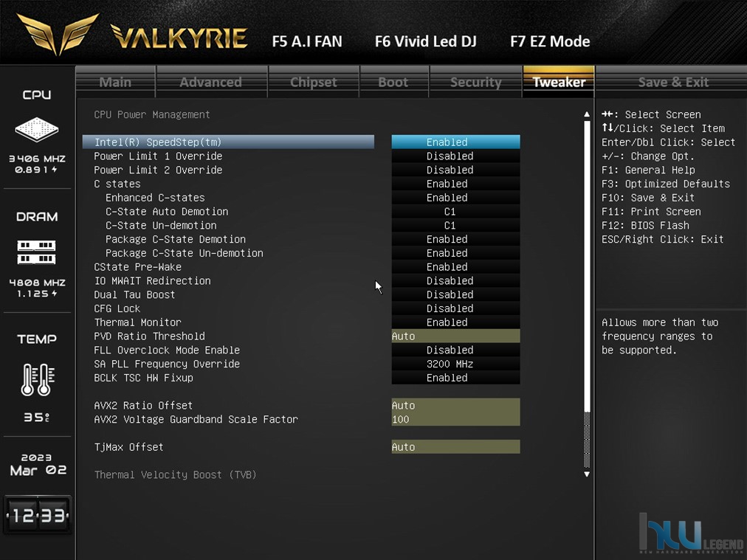
Task: Click the CPU Power Management heading
Action: click(152, 114)
